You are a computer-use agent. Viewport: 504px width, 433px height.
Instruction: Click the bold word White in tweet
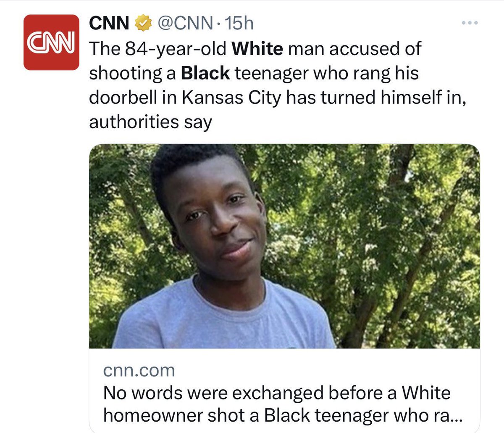257,49
